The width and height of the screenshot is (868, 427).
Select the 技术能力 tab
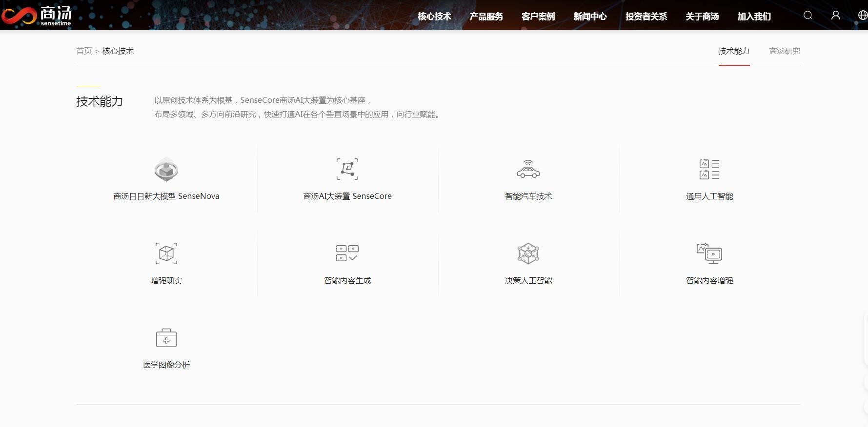pos(734,51)
